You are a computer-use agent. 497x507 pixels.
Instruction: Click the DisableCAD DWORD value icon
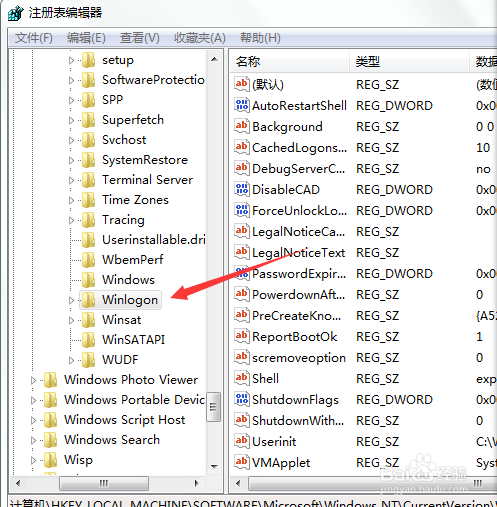coord(242,189)
